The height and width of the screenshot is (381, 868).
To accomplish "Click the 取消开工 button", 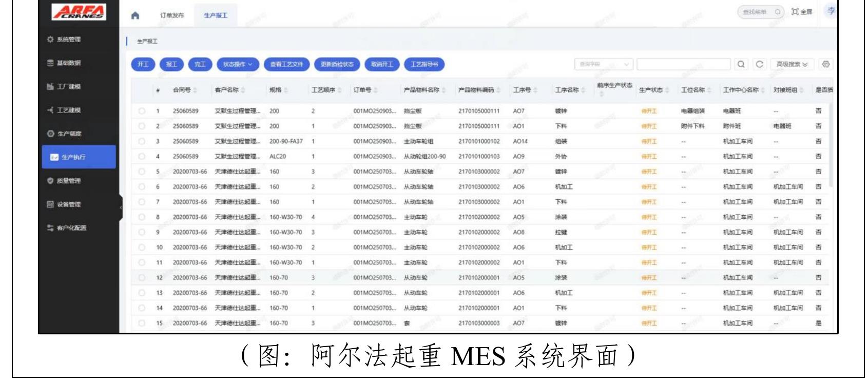I will pos(382,64).
